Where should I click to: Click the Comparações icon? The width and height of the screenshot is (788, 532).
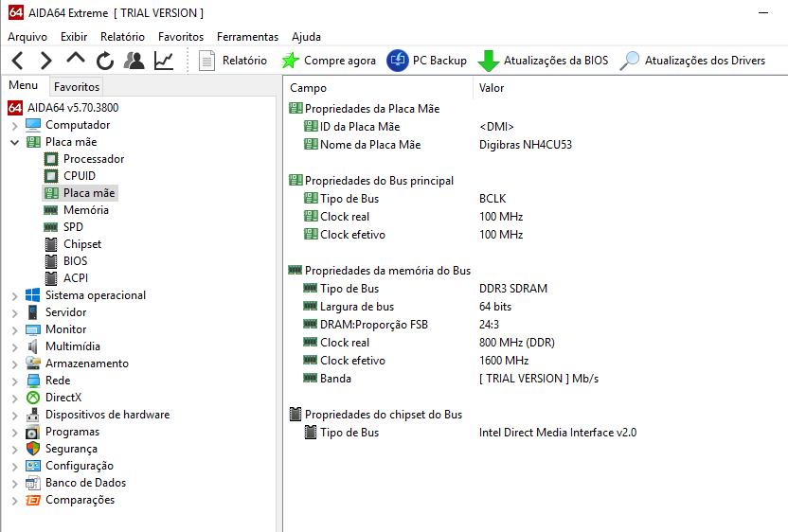click(32, 500)
